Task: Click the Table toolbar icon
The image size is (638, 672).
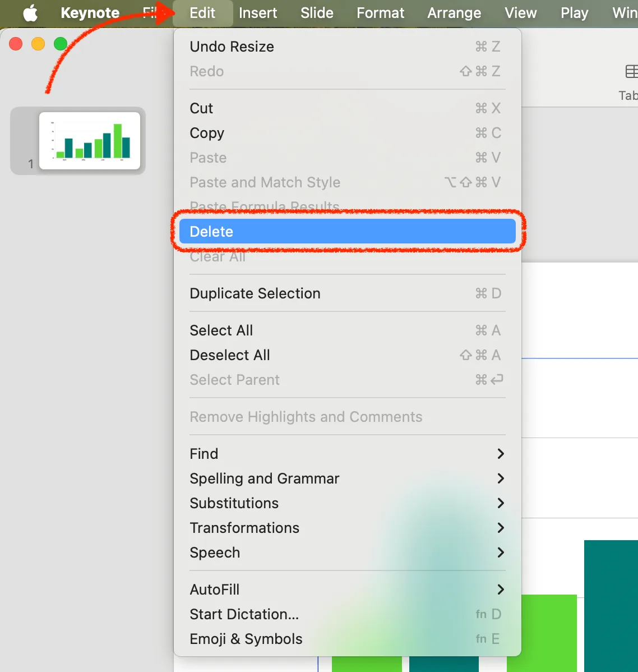Action: (x=631, y=72)
